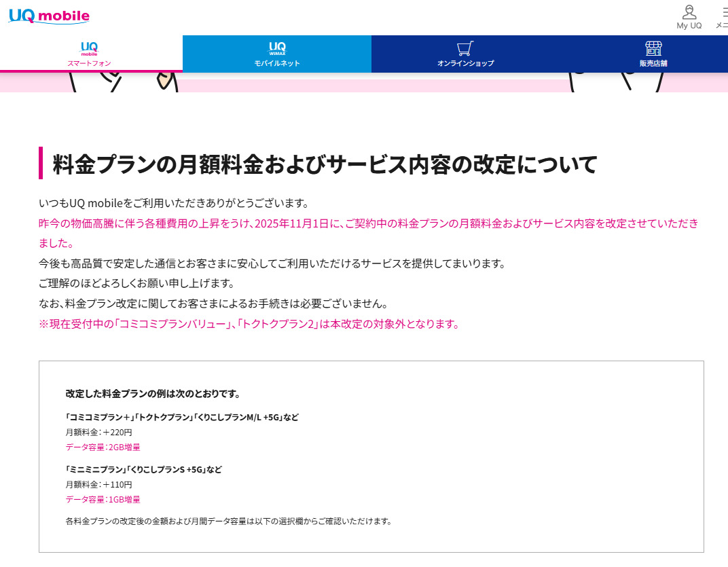
Task: Click the My UQ text label
Action: tap(689, 26)
